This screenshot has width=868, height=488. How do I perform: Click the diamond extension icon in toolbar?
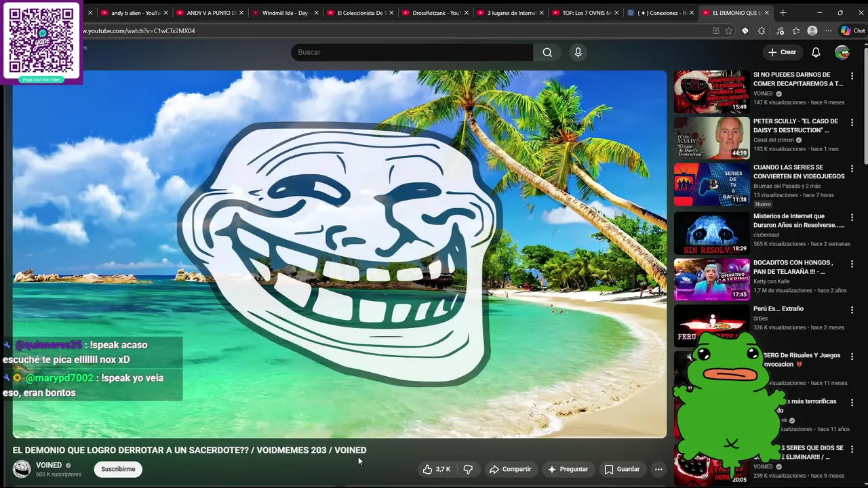pos(745,30)
